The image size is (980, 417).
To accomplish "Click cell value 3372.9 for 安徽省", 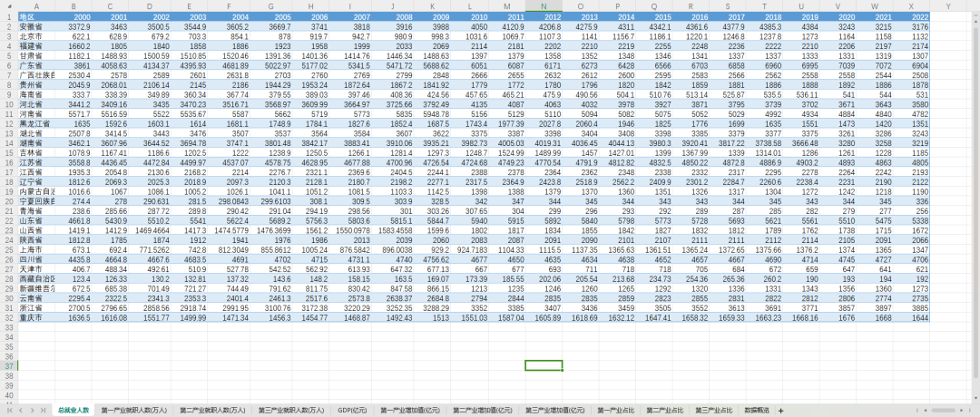I will click(x=73, y=27).
